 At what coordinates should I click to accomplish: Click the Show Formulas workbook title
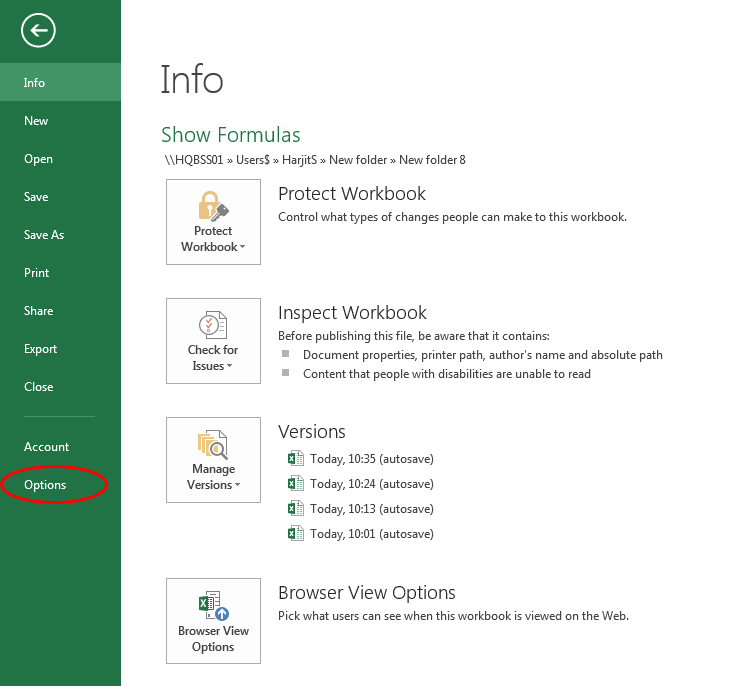coord(231,135)
